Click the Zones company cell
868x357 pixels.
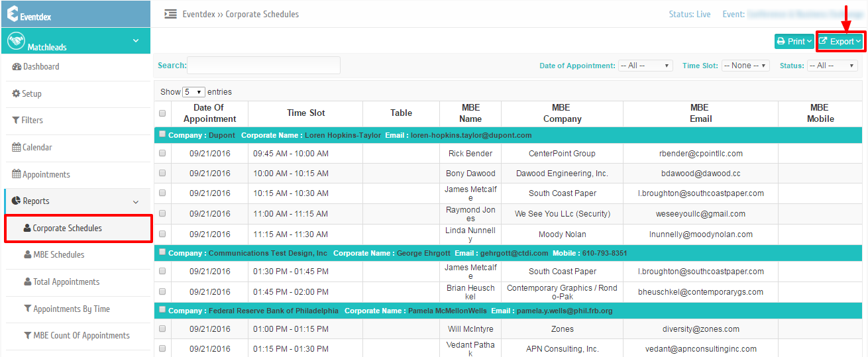click(x=562, y=329)
